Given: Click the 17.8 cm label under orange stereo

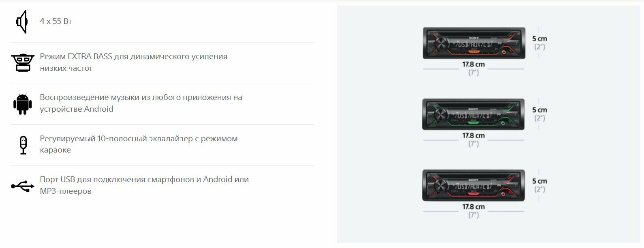Looking at the screenshot, I should pos(473,64).
